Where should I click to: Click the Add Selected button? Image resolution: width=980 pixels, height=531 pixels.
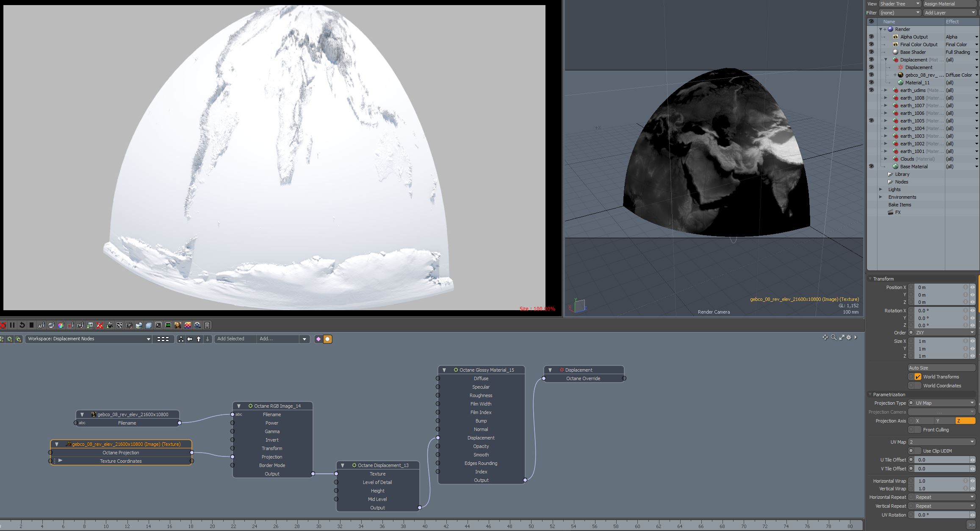[x=231, y=339]
